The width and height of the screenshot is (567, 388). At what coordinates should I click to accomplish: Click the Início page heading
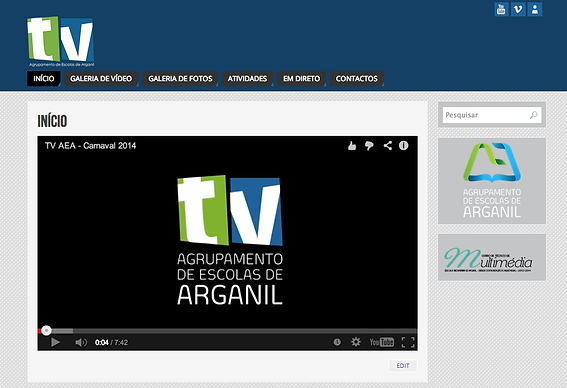(x=52, y=121)
